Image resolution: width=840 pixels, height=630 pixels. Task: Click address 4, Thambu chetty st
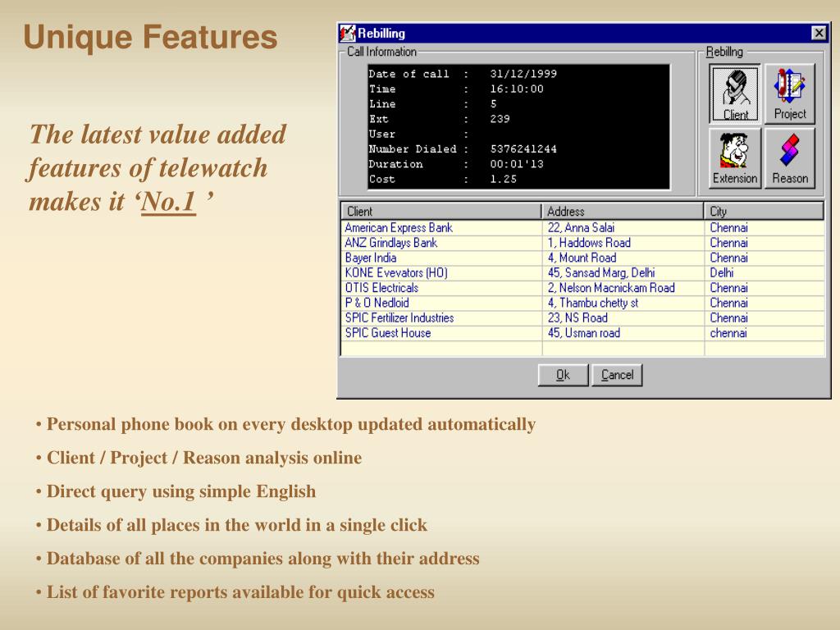[592, 303]
